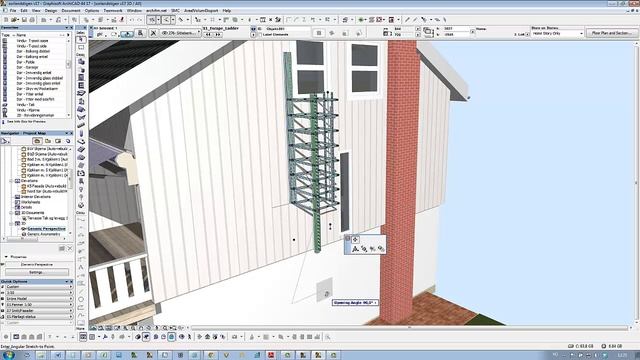Select Generic Axonometry in Project Map
The image size is (640, 360).
(44, 234)
